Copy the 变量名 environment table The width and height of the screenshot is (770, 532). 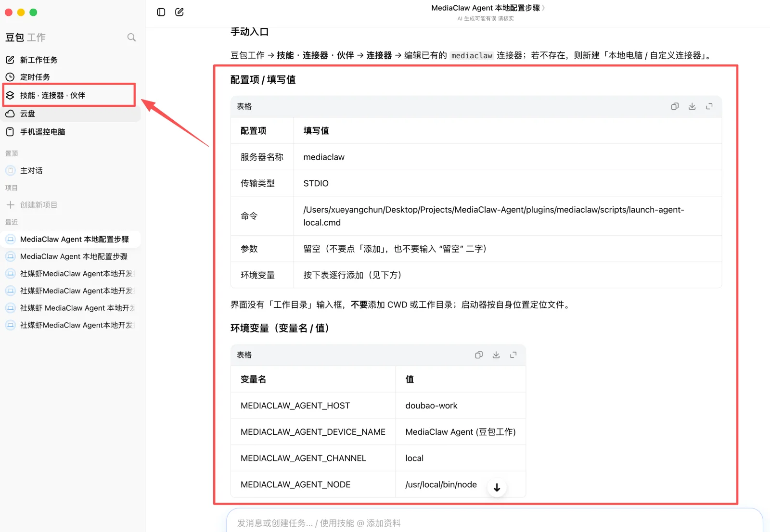coord(479,355)
